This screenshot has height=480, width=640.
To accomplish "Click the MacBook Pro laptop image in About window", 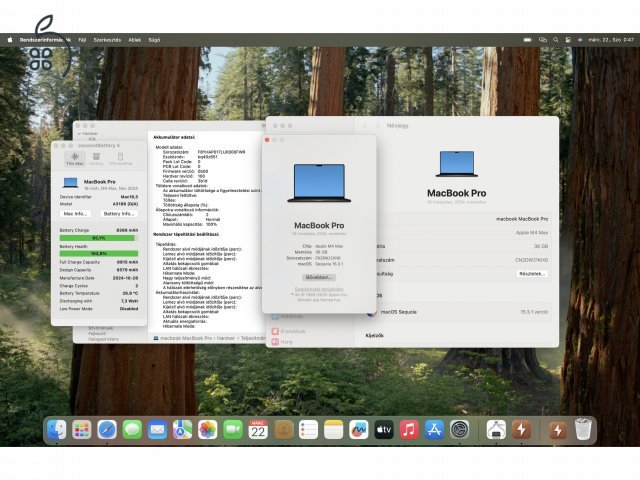I will [319, 183].
